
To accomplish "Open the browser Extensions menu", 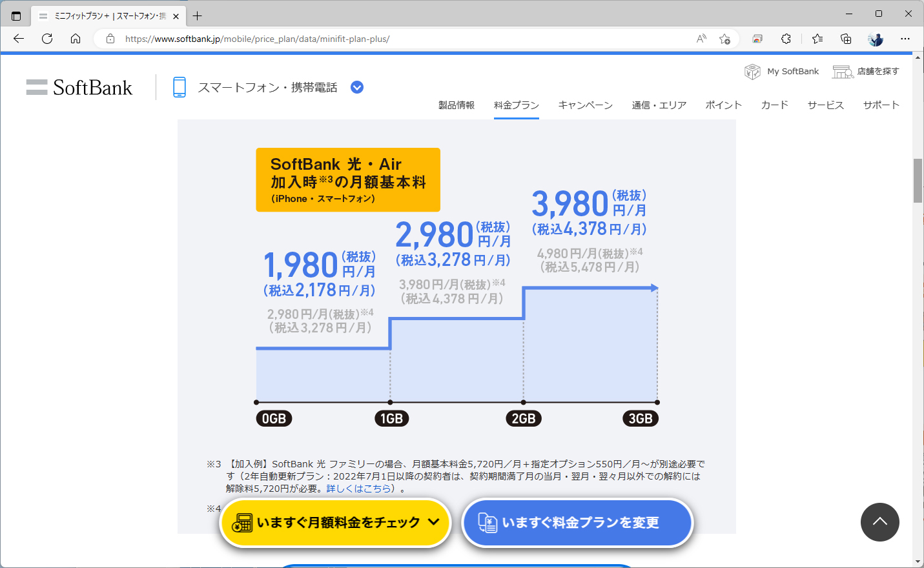I will 786,39.
